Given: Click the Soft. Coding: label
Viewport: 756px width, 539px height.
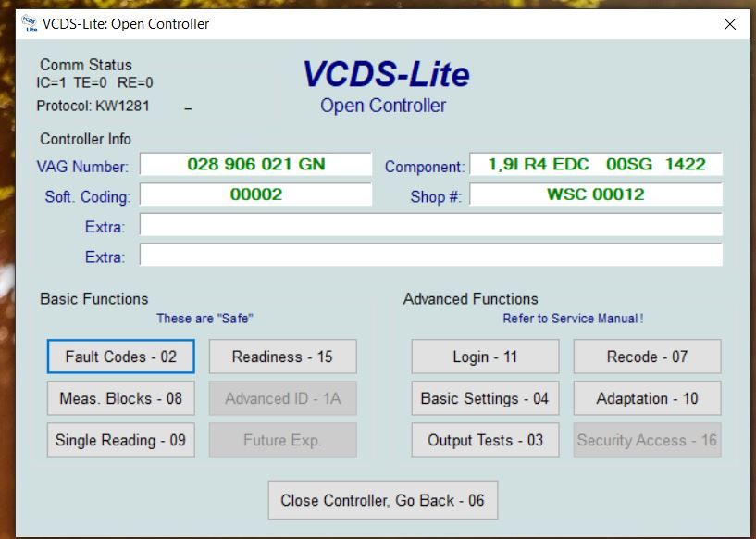Looking at the screenshot, I should 88,197.
